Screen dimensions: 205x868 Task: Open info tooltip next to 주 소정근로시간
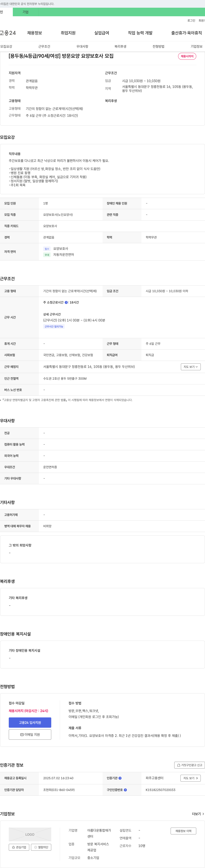(x=66, y=302)
